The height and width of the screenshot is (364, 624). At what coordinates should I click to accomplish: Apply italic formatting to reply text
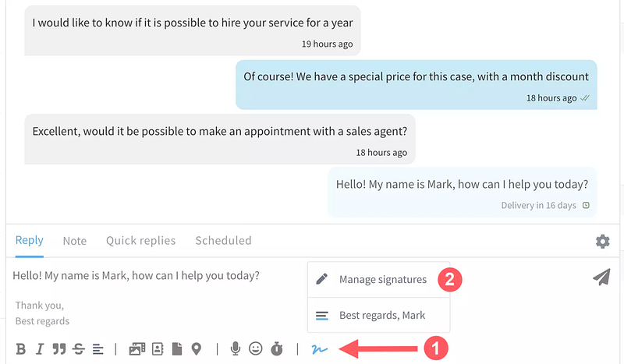click(40, 349)
